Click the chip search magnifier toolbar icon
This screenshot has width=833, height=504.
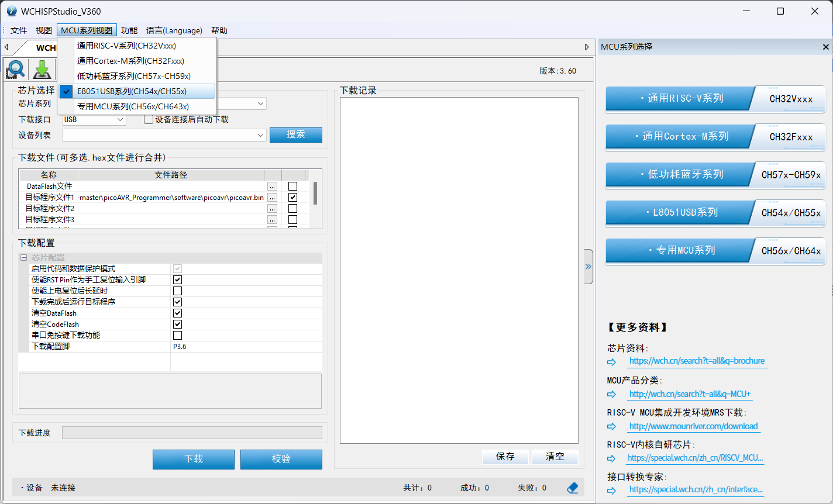[x=15, y=69]
